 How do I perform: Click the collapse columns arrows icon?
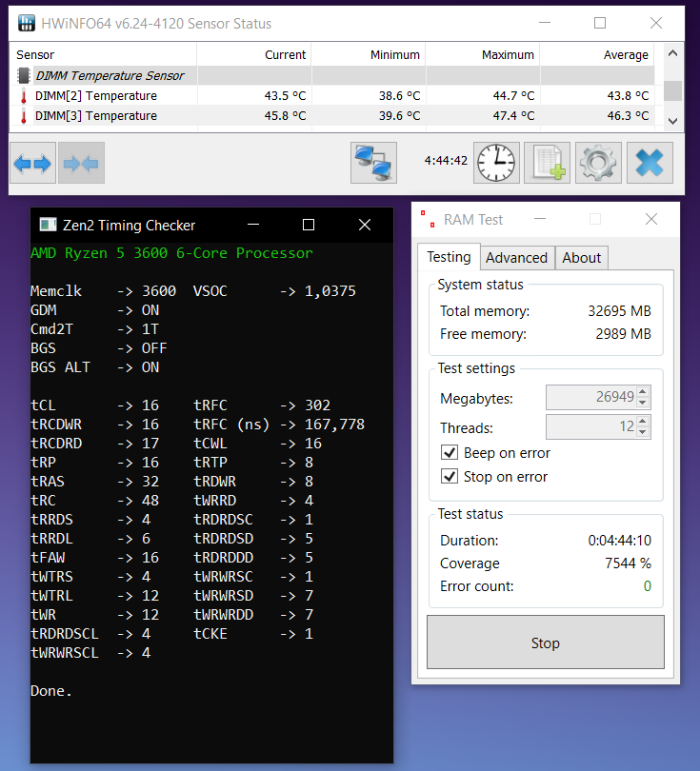(81, 163)
